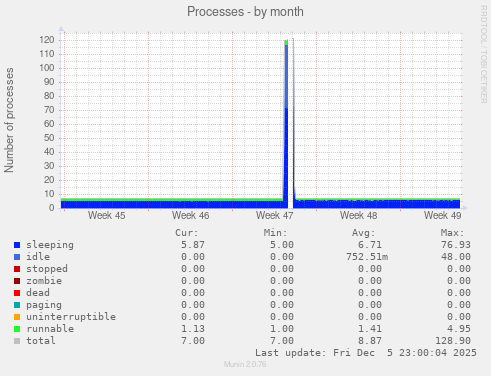The height and width of the screenshot is (376, 491).
Task: Click the 'uninterruptible' legend label
Action: (71, 317)
